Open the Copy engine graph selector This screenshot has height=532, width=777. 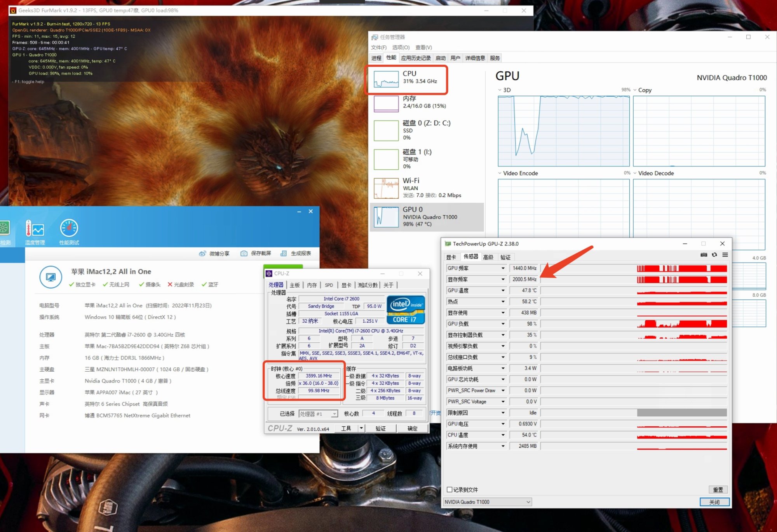[x=635, y=90]
